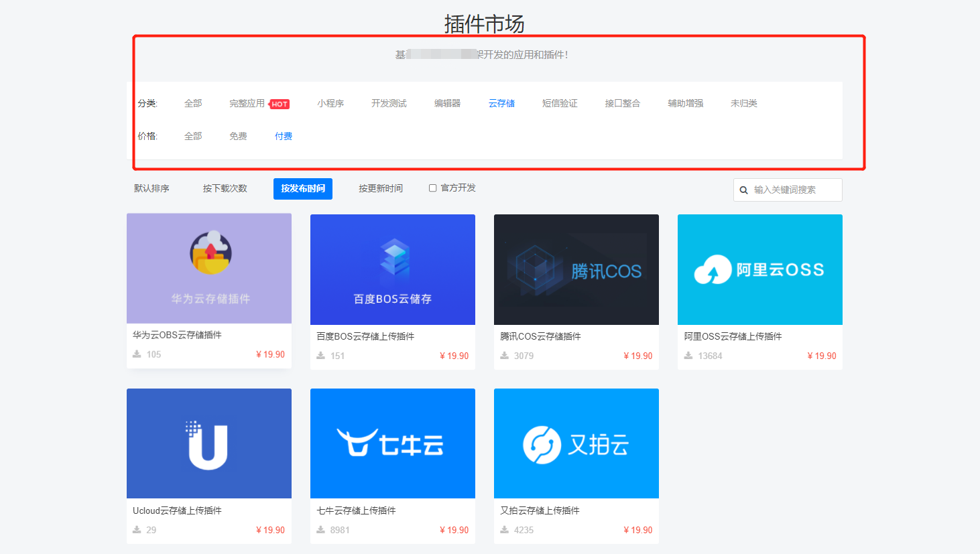Choose the 编辑器 category
This screenshot has height=554, width=980.
[x=447, y=103]
